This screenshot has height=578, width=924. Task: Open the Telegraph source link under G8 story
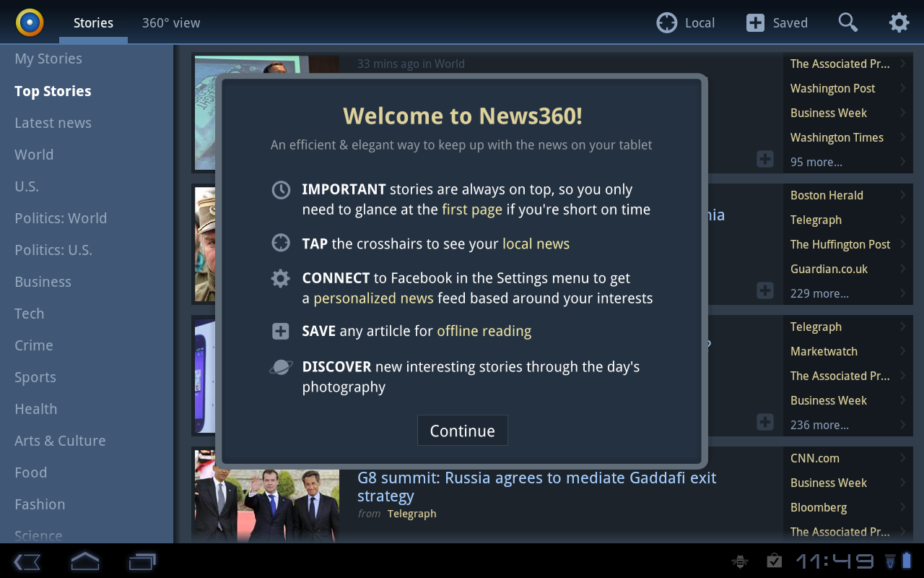click(411, 514)
